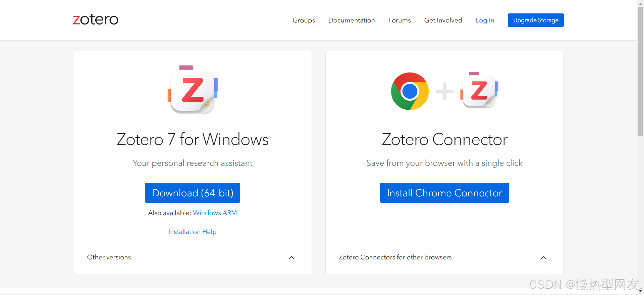Image resolution: width=644 pixels, height=295 pixels.
Task: Click scrollbar down arrow
Action: [x=641, y=291]
